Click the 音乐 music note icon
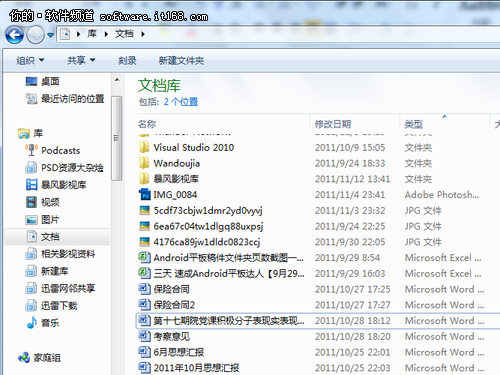This screenshot has width=500, height=375. pyautogui.click(x=31, y=323)
